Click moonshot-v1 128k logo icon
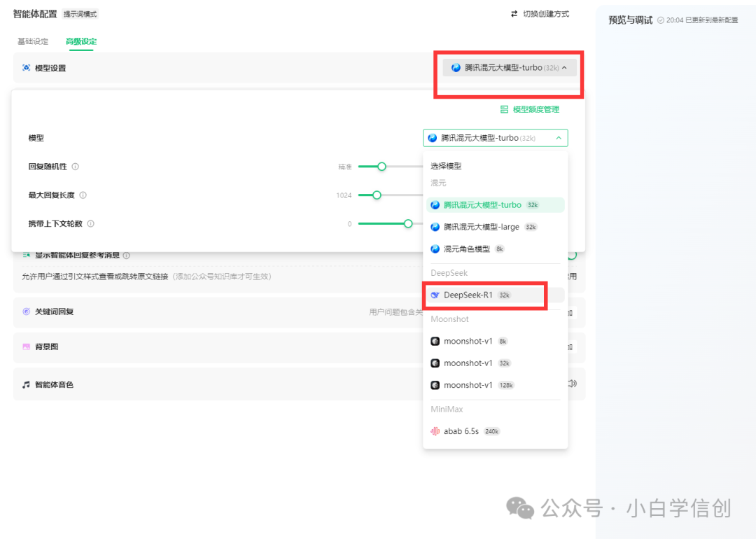This screenshot has height=539, width=756. (x=435, y=385)
